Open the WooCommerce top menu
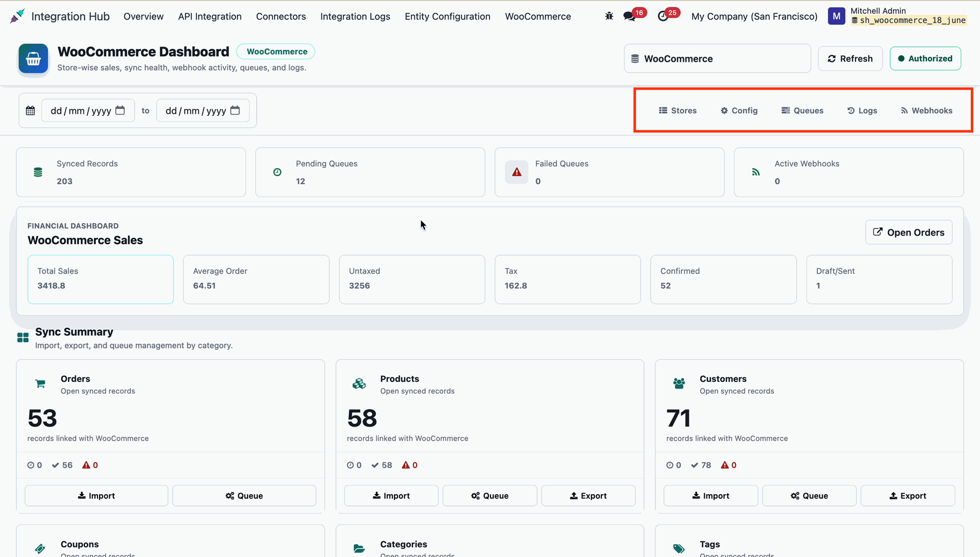The width and height of the screenshot is (980, 557). tap(538, 16)
